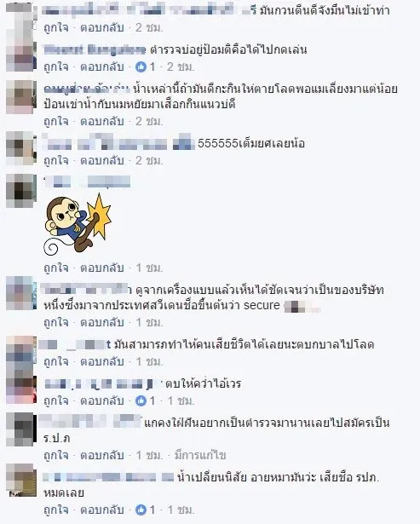The height and width of the screenshot is (524, 420).
Task: Open the blurred name above monkey sticker
Action: [87, 181]
